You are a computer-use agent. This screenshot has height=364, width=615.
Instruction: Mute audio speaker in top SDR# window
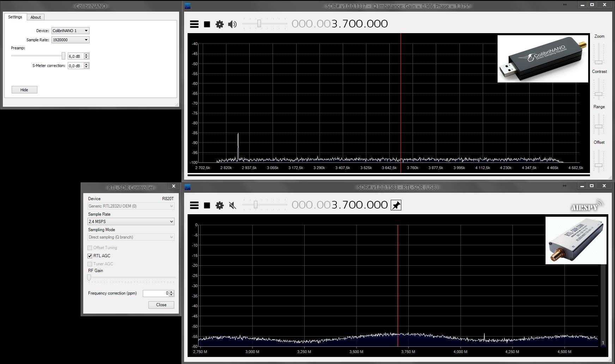click(232, 24)
